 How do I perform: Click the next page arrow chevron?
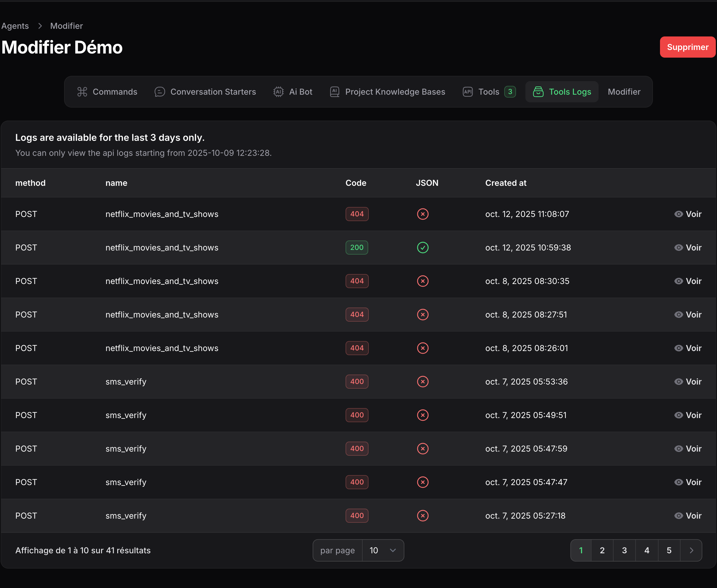[692, 550]
